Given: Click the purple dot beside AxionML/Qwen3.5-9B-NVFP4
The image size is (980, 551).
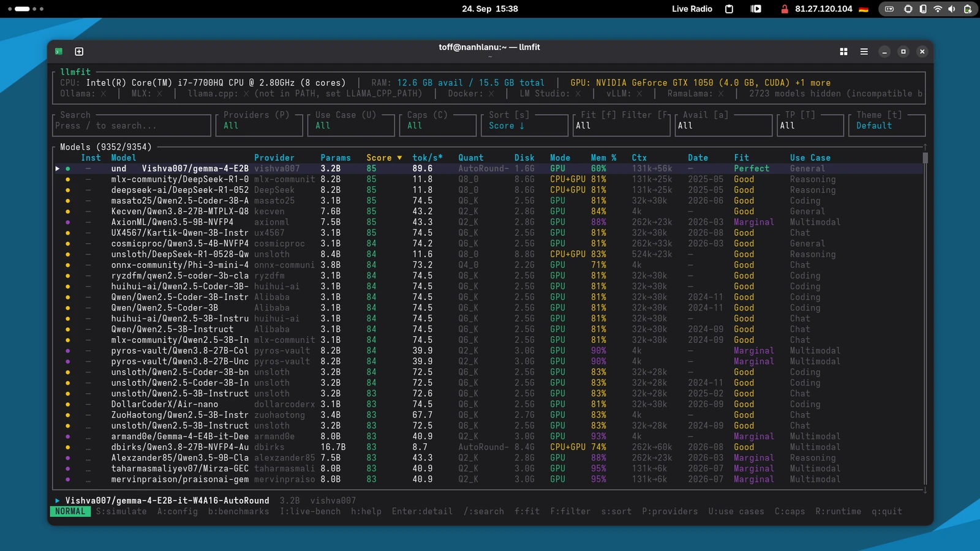Looking at the screenshot, I should pos(68,222).
